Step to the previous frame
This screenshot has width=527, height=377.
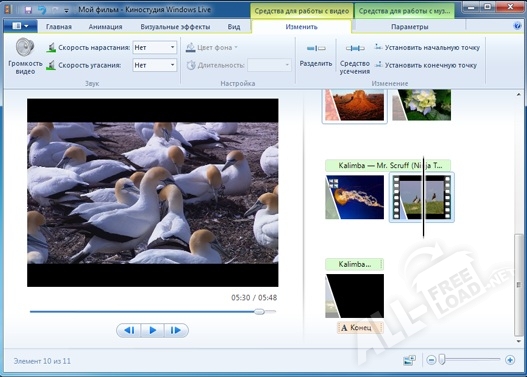coord(129,330)
